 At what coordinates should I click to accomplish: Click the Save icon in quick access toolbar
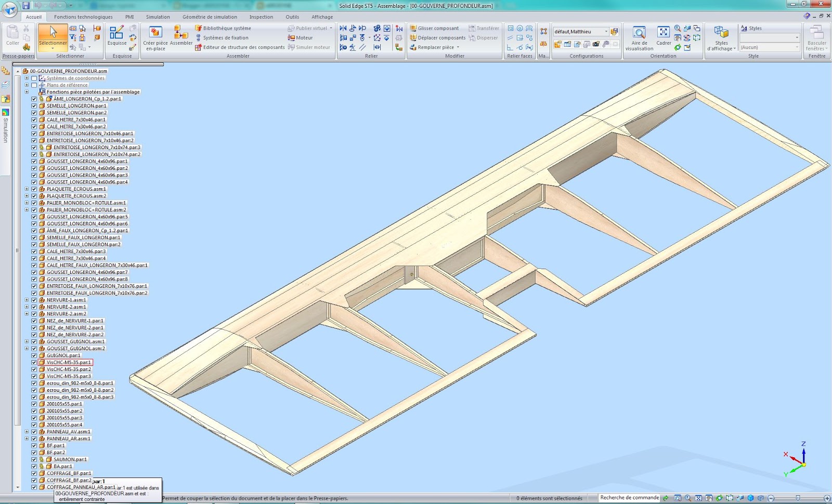26,5
